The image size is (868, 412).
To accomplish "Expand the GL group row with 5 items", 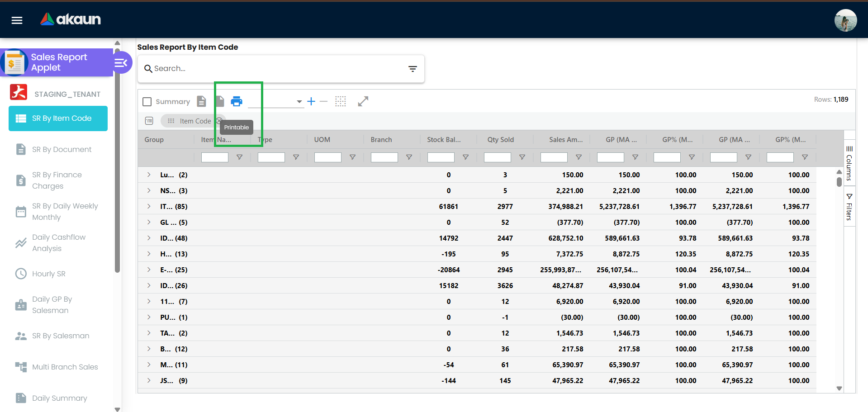I will tap(149, 222).
